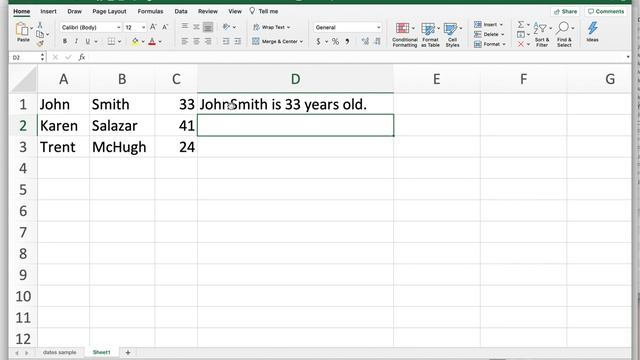This screenshot has width=640, height=360.
Task: Increase decimal places
Action: [x=365, y=41]
